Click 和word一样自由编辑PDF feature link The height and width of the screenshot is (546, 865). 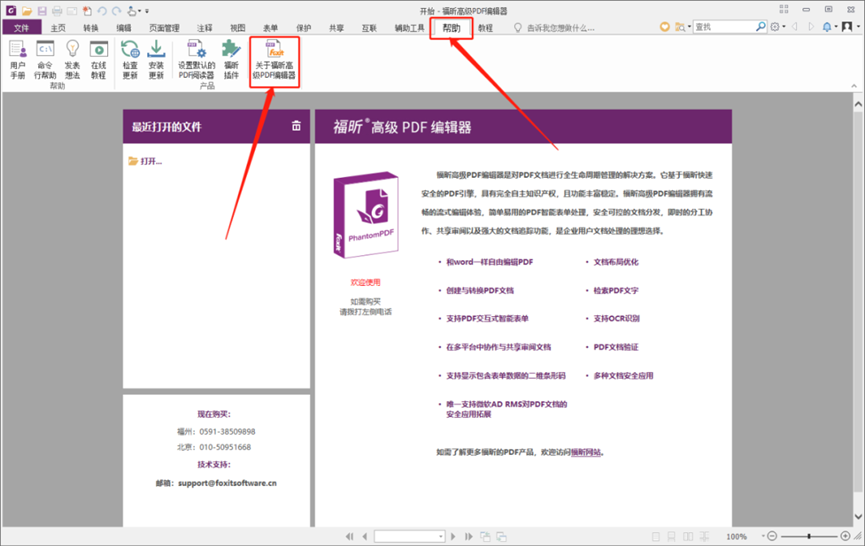click(x=490, y=262)
